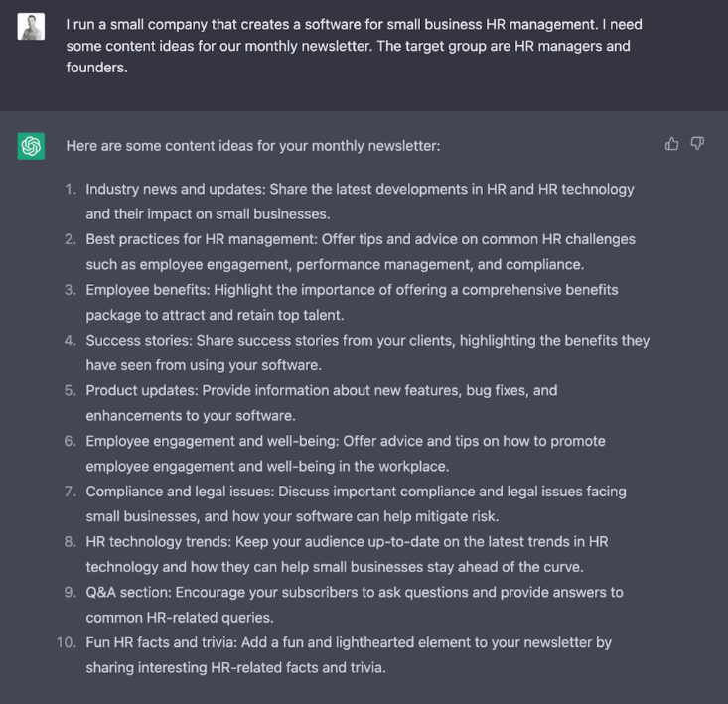The height and width of the screenshot is (704, 728).
Task: Click the thumbs down feedback icon
Action: 697,144
